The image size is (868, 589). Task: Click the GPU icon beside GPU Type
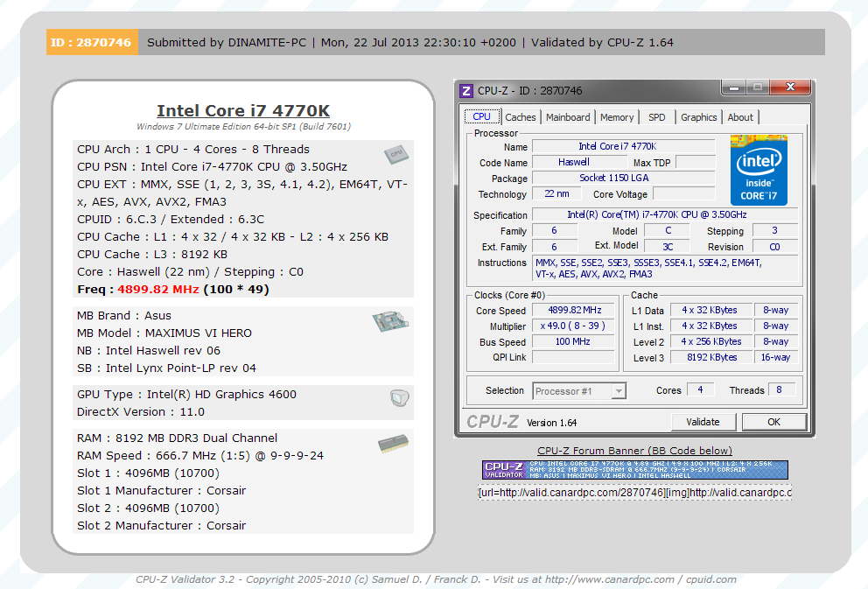399,397
